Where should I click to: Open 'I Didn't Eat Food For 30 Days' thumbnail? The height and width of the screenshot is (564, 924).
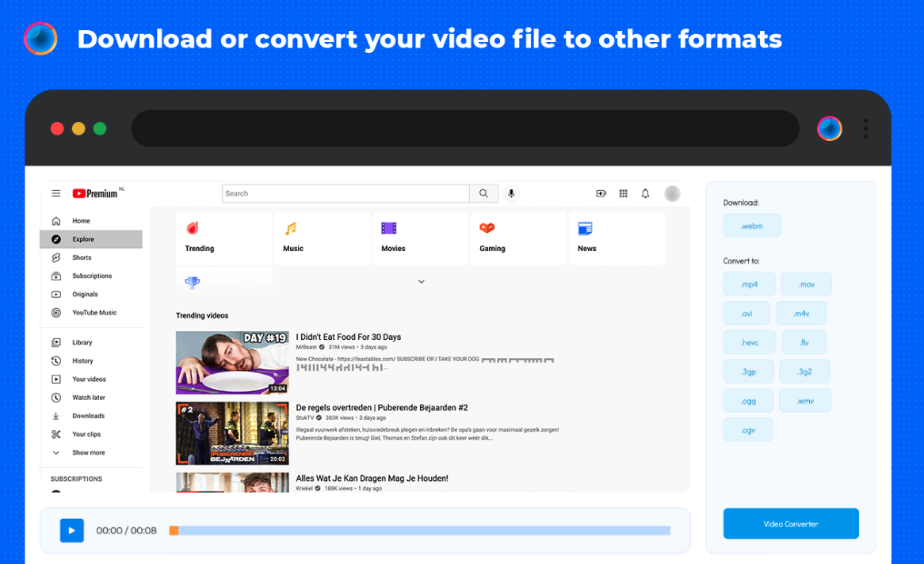(x=232, y=363)
